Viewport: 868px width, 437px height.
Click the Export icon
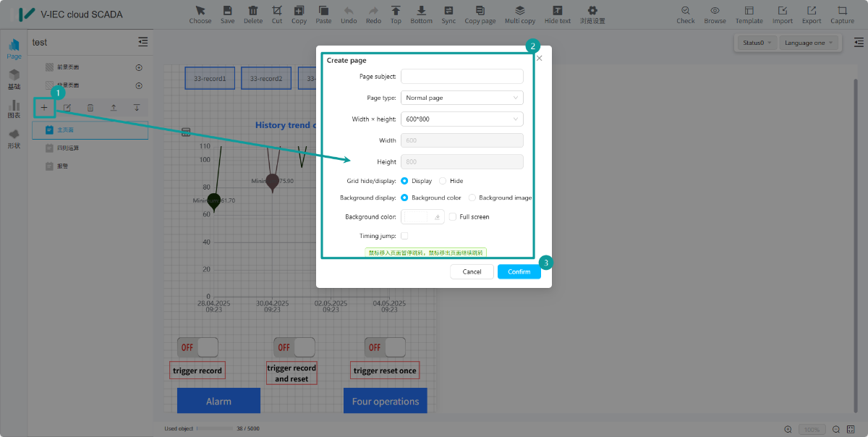coord(812,11)
